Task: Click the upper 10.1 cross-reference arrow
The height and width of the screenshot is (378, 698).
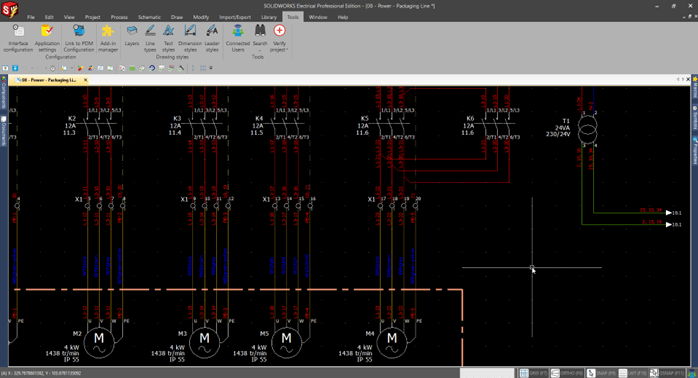Action: [x=669, y=213]
